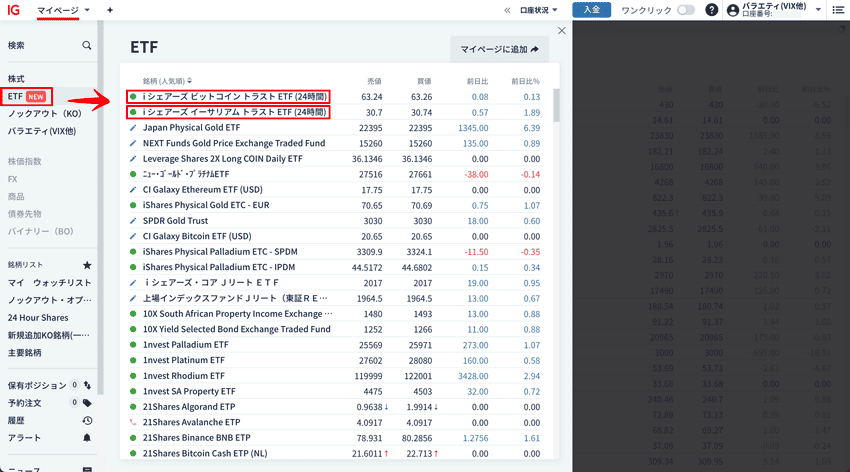Click status icon beside Japan Physical Gold ETF
Image resolution: width=850 pixels, height=472 pixels.
point(133,128)
